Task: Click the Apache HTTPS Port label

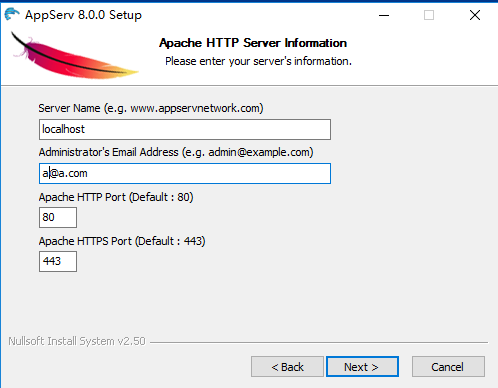Action: pyautogui.click(x=122, y=241)
